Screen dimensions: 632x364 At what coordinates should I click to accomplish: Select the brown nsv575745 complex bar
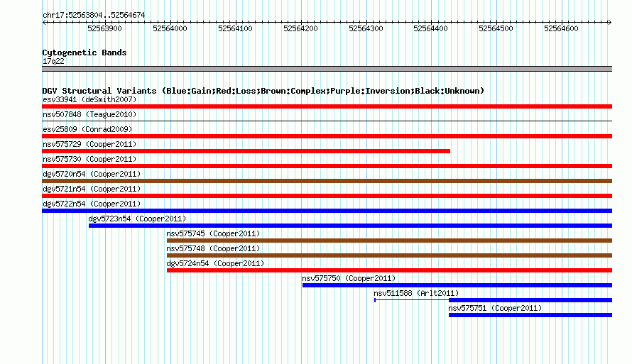pos(389,241)
